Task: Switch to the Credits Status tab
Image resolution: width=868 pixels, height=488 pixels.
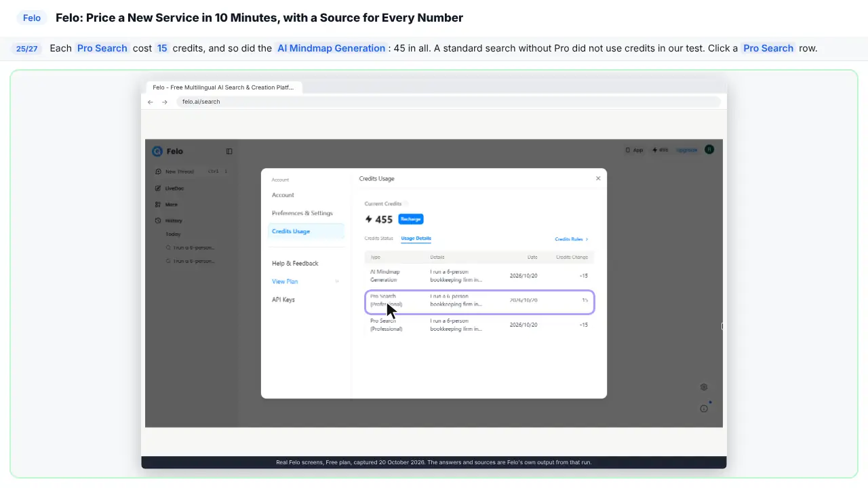Action: pyautogui.click(x=378, y=239)
